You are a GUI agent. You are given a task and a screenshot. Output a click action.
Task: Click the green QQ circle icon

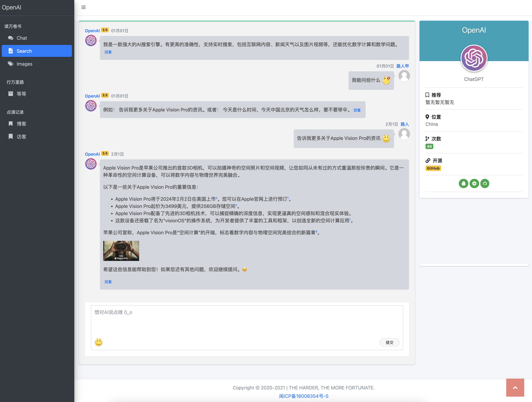tap(463, 184)
